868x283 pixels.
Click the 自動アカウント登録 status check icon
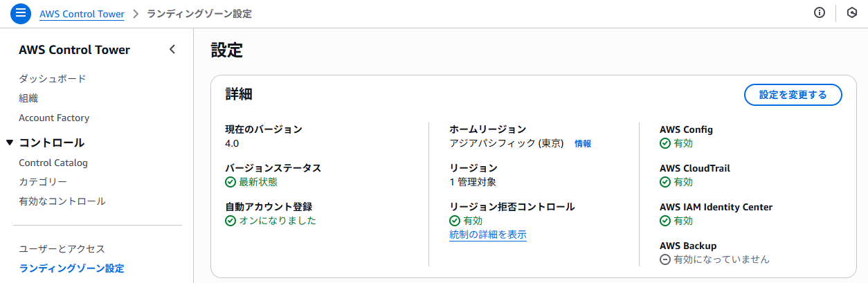click(230, 221)
